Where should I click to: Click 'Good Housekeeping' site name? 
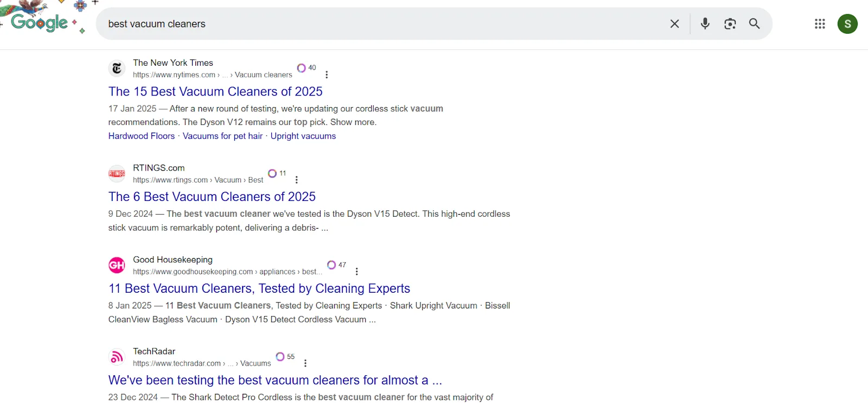coord(173,260)
